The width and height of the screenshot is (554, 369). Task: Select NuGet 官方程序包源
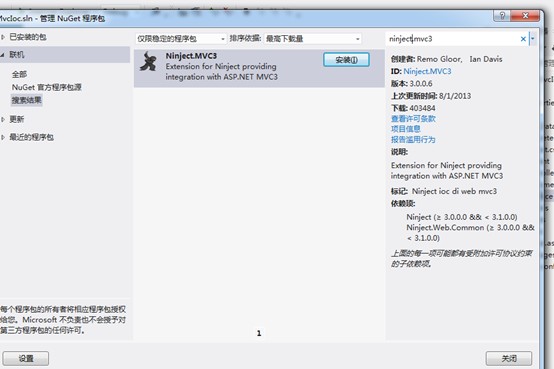tap(47, 87)
